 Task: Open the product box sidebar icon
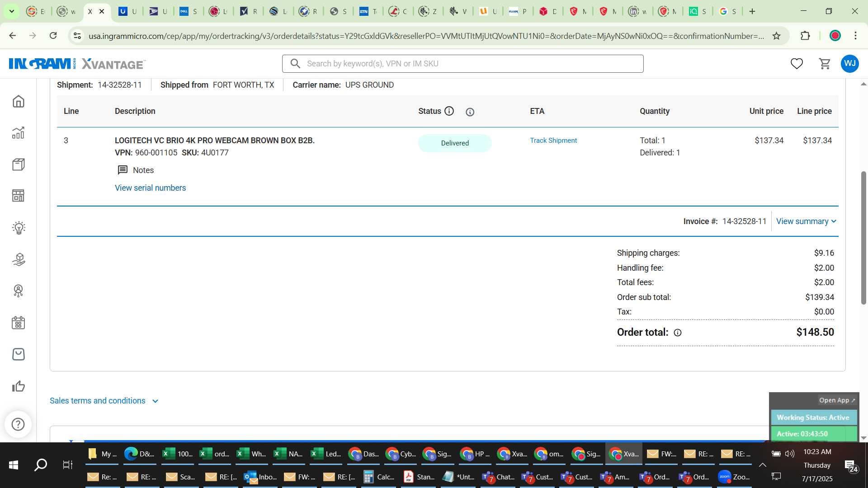pyautogui.click(x=19, y=164)
